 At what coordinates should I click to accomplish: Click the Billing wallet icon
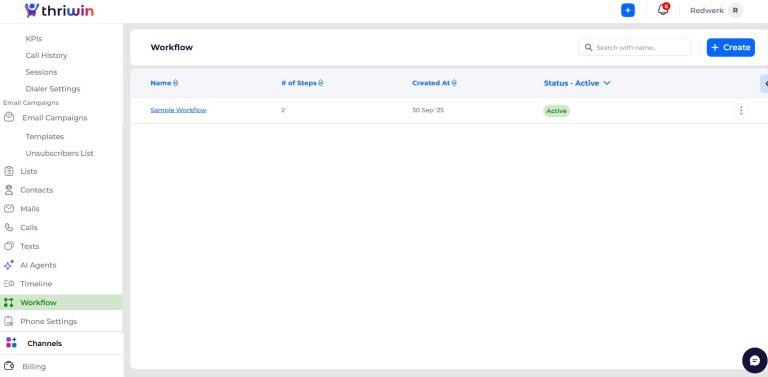click(9, 366)
